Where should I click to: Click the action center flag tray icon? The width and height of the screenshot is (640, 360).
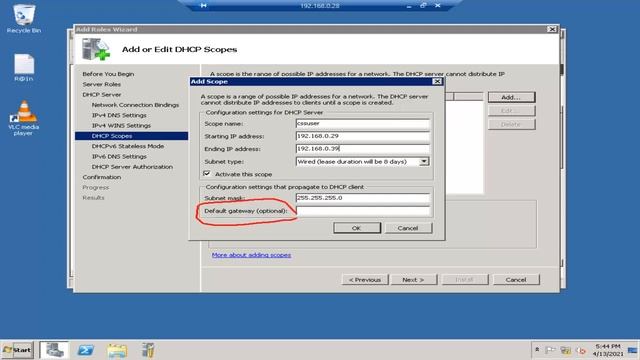pos(550,350)
